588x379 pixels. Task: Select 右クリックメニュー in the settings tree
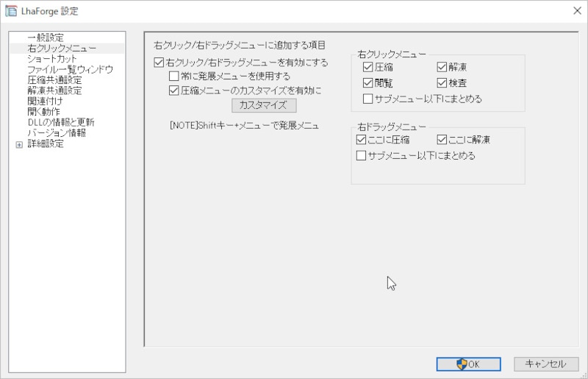[x=62, y=48]
